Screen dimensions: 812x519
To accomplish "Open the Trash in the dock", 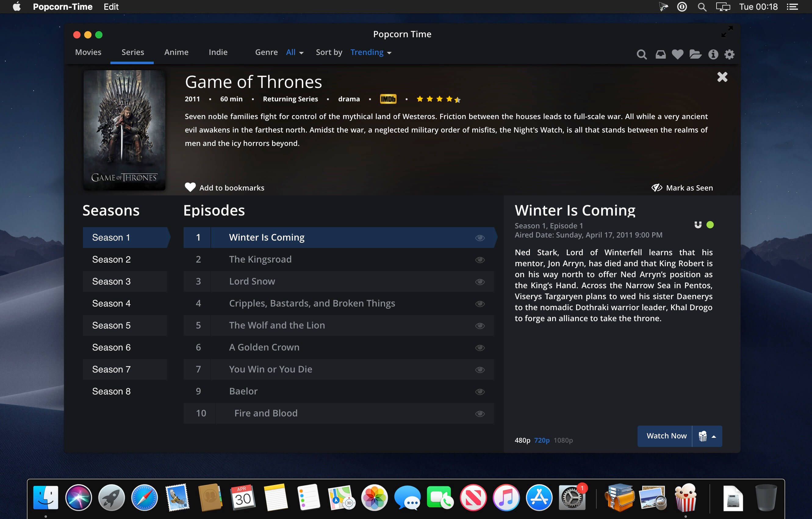I will click(766, 497).
